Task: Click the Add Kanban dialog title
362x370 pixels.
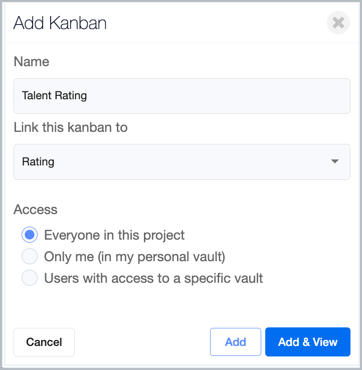Action: point(60,23)
